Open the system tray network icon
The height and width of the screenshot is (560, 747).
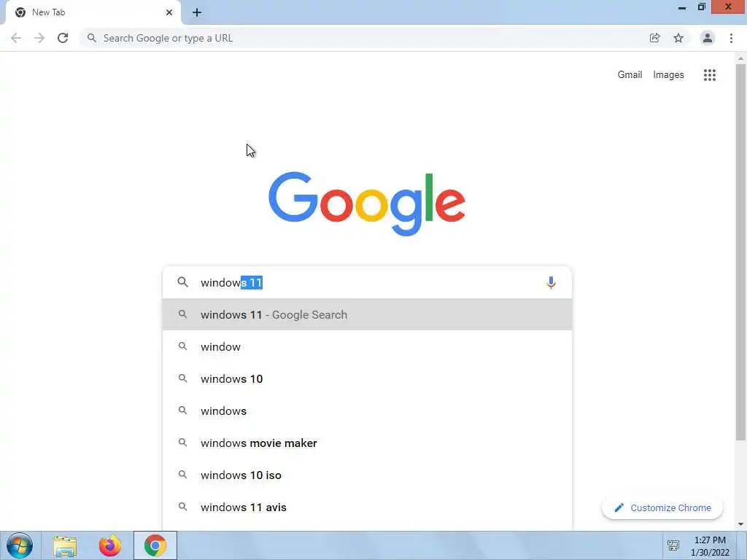673,545
